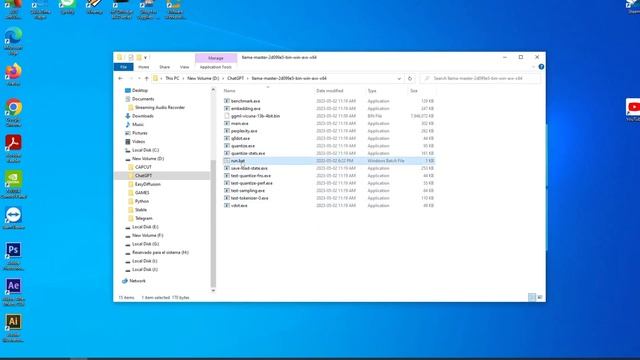Open the Home ribbon tab

point(143,67)
